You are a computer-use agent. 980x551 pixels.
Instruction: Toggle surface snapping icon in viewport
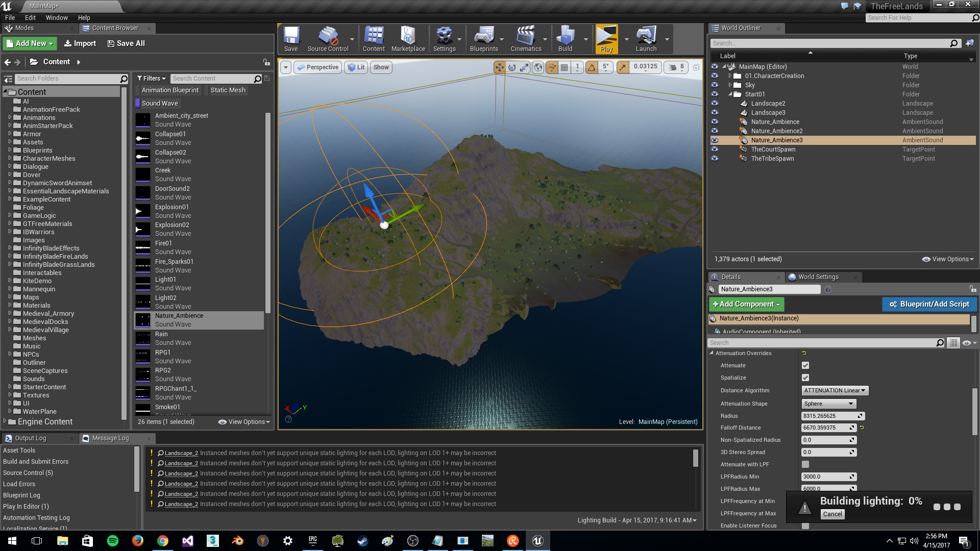(552, 67)
